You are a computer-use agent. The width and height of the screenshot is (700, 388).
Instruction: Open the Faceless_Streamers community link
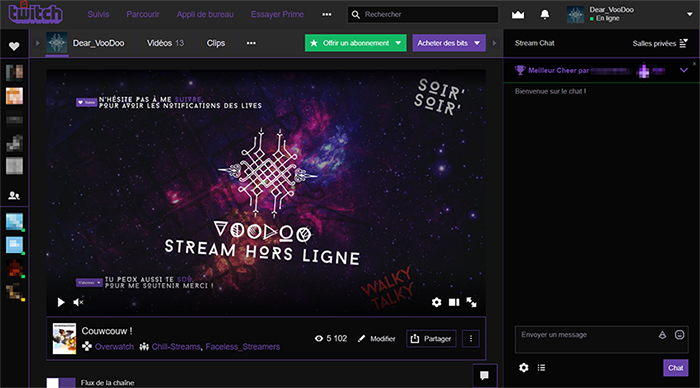tap(243, 346)
